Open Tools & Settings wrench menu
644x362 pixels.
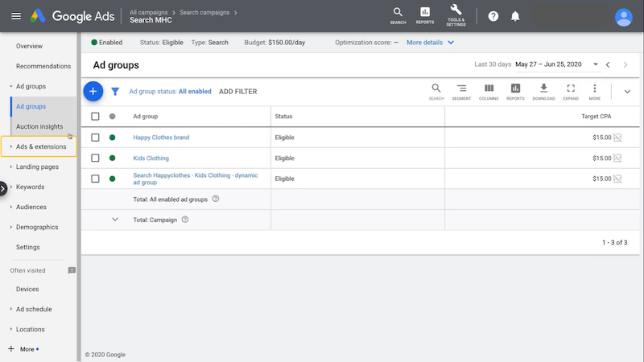[456, 15]
